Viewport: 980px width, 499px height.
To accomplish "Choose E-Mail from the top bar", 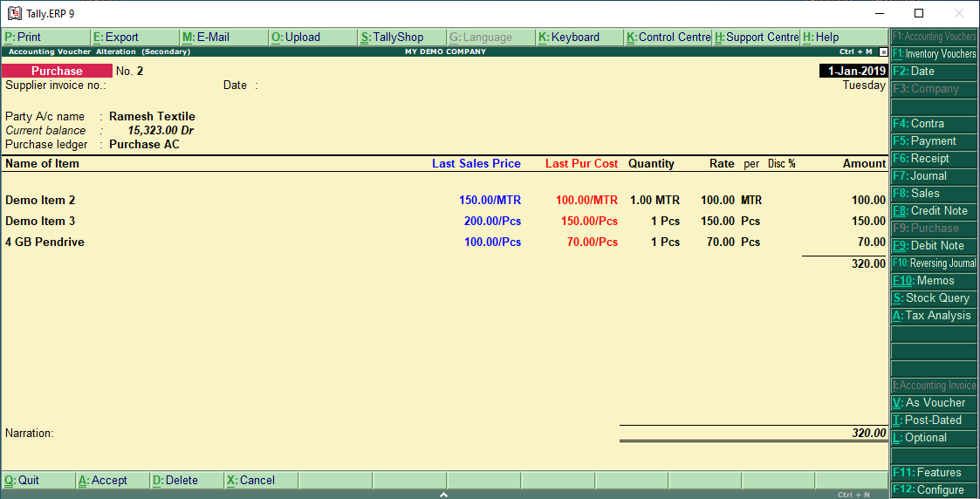I will (x=223, y=38).
